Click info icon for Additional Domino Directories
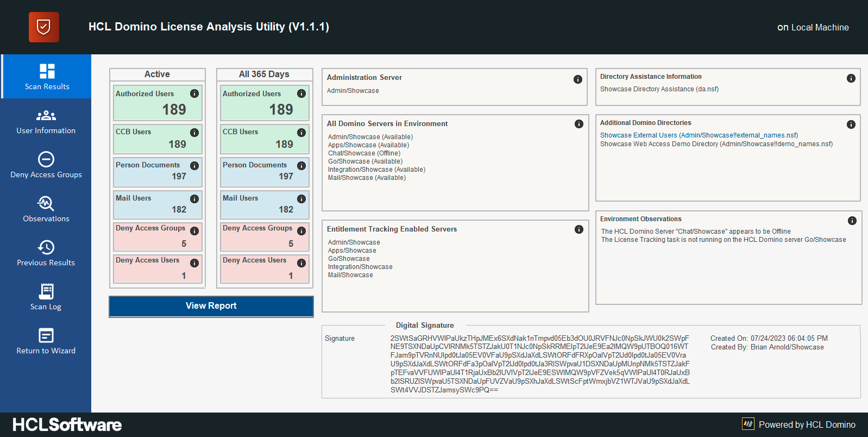The width and height of the screenshot is (868, 437). [851, 124]
